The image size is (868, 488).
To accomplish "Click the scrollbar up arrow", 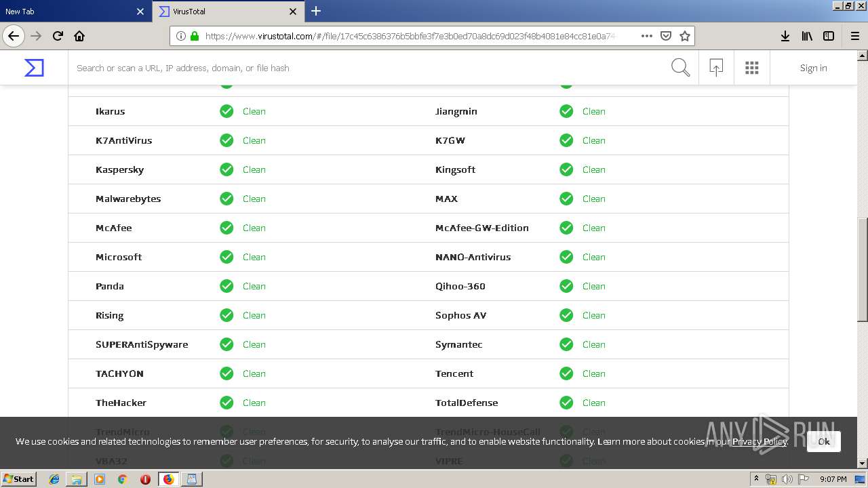I will point(863,55).
